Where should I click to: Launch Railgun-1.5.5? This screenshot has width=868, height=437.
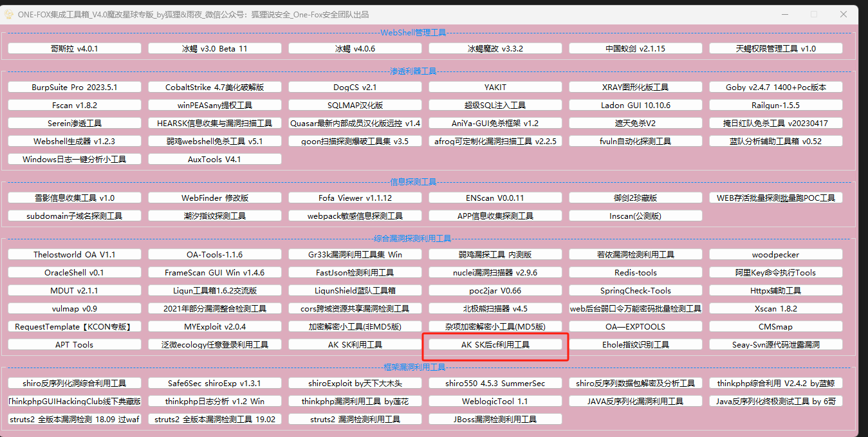pos(776,105)
